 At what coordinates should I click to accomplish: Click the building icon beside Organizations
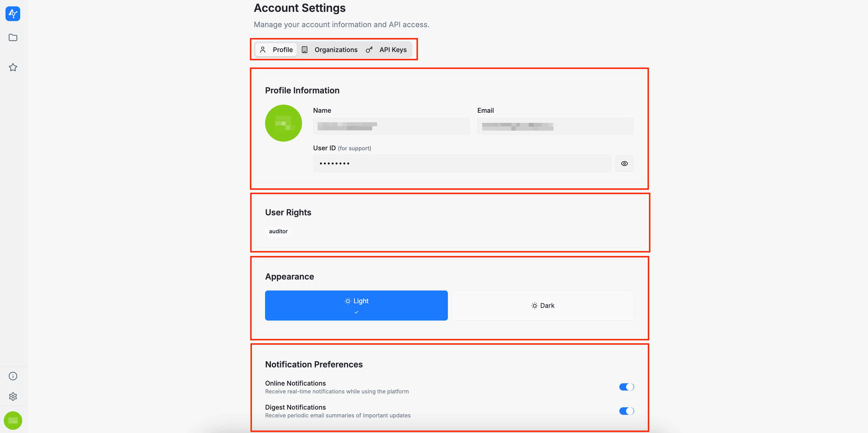(304, 50)
